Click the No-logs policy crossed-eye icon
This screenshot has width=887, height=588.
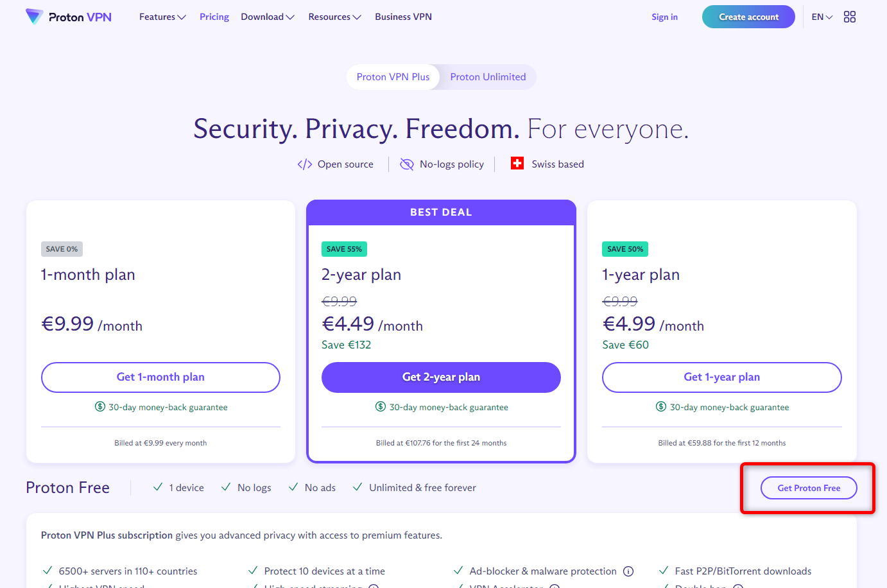point(407,164)
